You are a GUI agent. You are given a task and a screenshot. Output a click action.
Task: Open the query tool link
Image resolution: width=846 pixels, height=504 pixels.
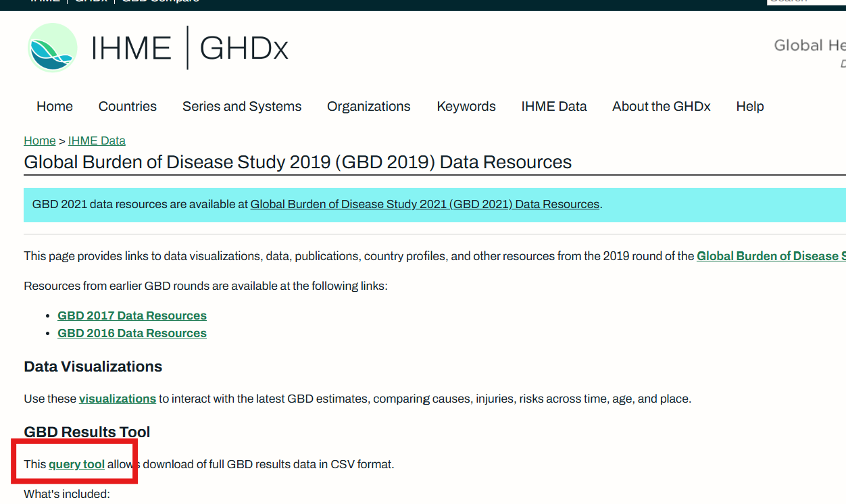click(x=77, y=464)
